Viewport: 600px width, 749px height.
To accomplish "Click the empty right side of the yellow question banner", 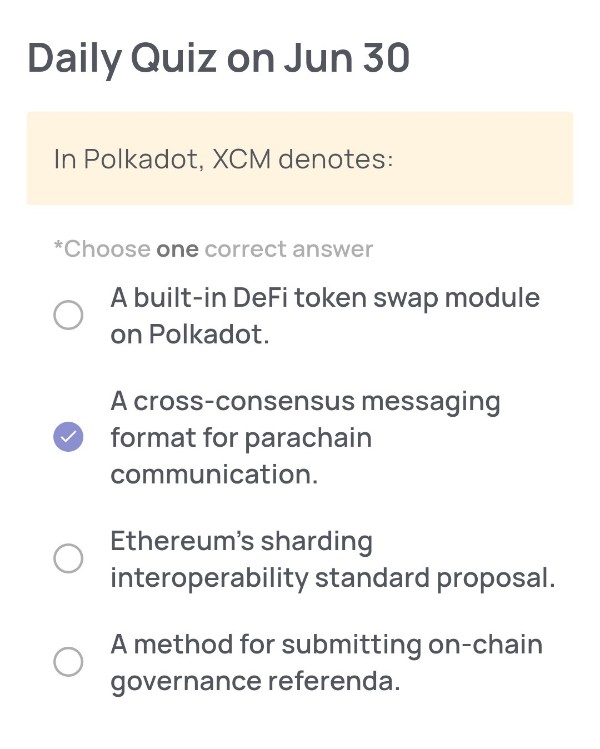I will (x=482, y=159).
